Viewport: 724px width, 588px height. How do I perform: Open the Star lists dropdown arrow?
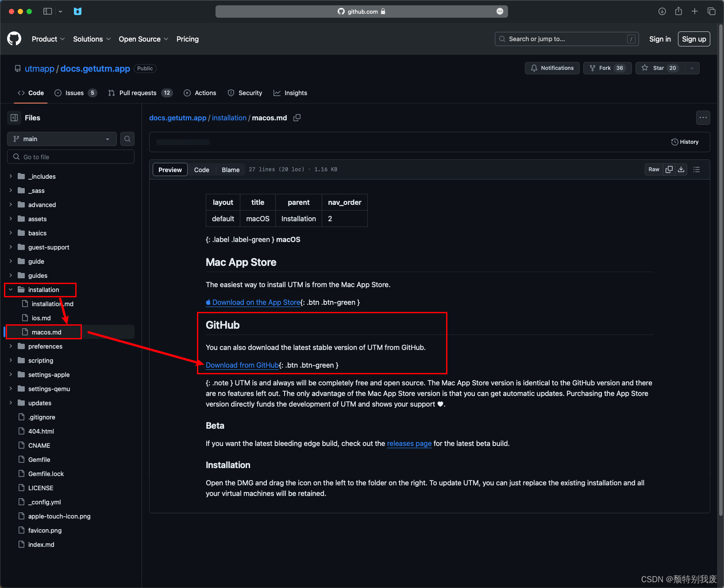[x=692, y=68]
